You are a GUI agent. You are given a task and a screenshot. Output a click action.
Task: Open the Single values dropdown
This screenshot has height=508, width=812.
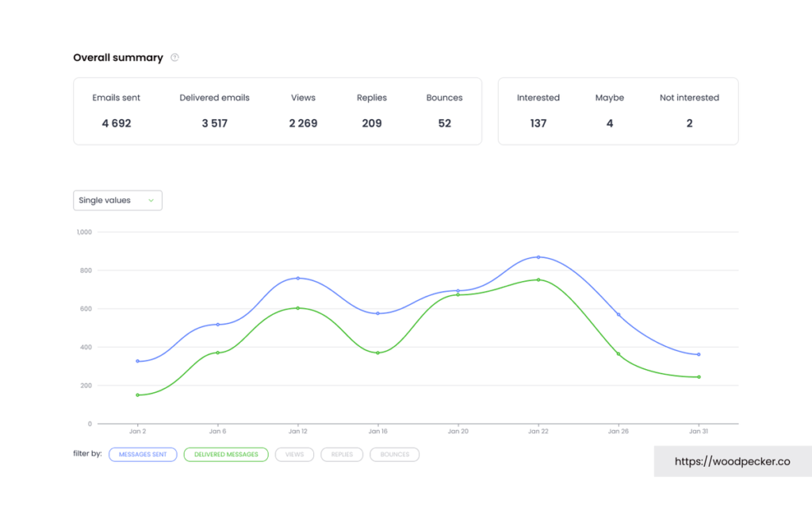click(117, 201)
